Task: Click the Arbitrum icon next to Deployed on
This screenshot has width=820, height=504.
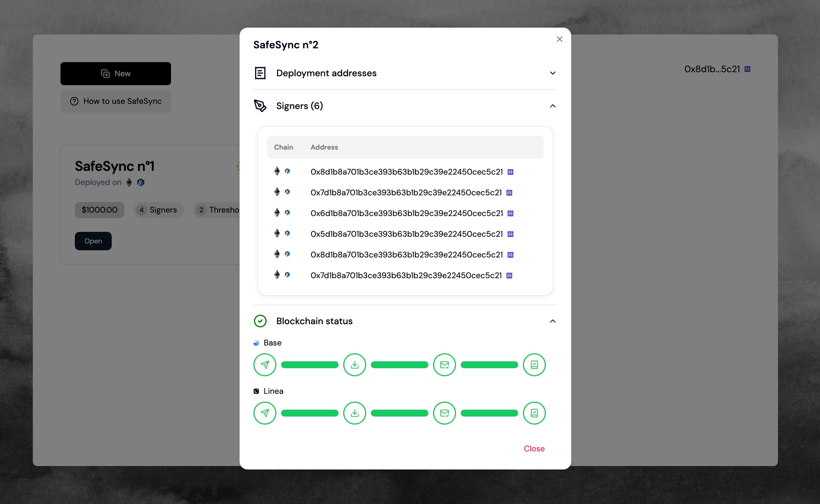Action: (141, 182)
